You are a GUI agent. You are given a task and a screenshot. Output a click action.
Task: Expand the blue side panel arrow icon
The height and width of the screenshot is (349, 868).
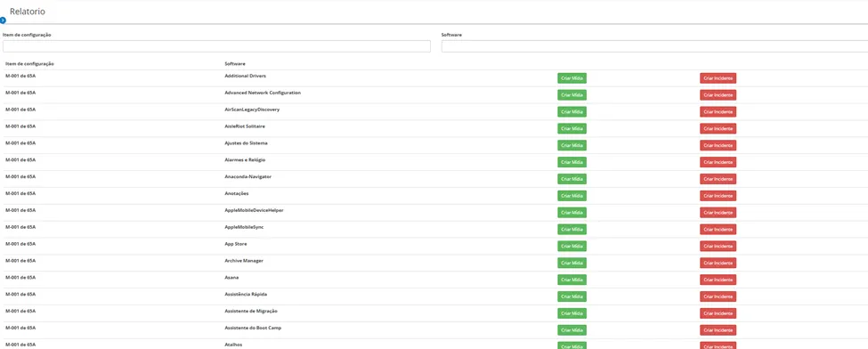click(3, 20)
